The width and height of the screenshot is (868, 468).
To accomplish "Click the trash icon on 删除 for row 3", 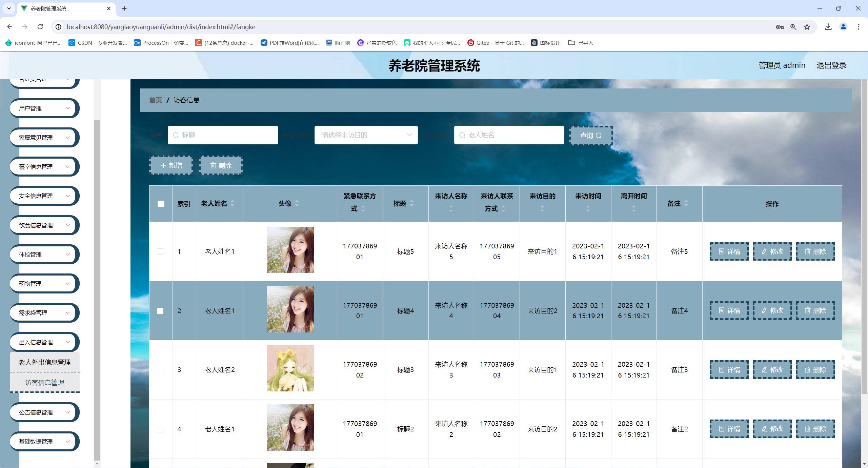I will coord(808,369).
